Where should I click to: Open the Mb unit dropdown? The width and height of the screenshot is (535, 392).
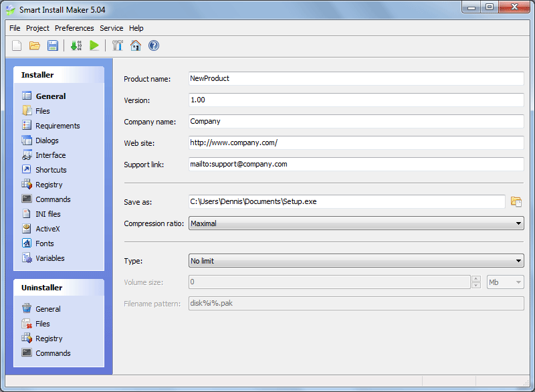click(x=518, y=282)
